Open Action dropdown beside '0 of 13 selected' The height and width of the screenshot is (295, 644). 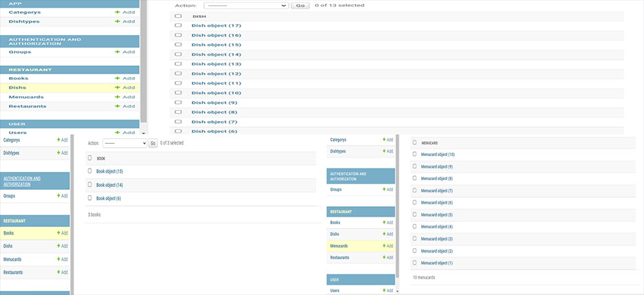coord(245,6)
